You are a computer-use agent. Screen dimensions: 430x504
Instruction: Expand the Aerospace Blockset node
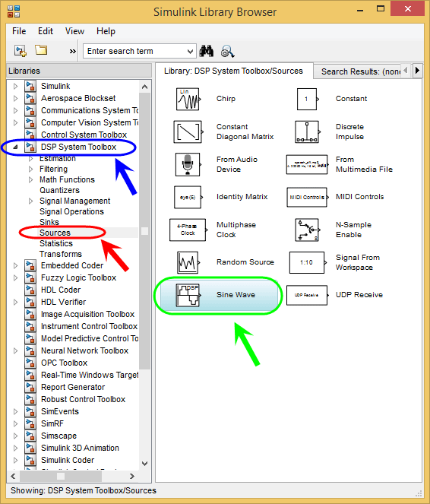click(15, 98)
